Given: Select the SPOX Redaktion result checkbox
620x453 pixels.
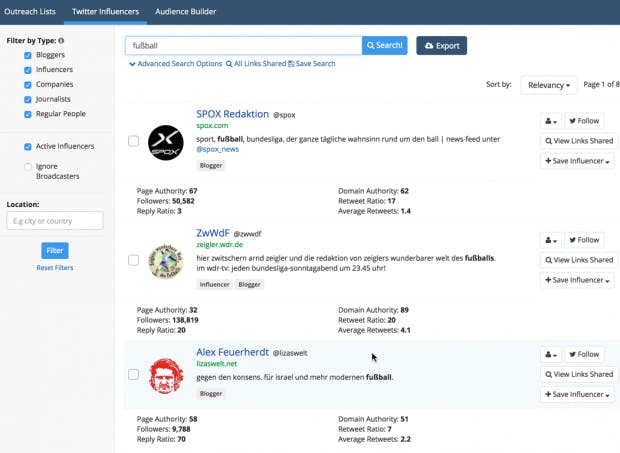Looking at the screenshot, I should click(134, 141).
